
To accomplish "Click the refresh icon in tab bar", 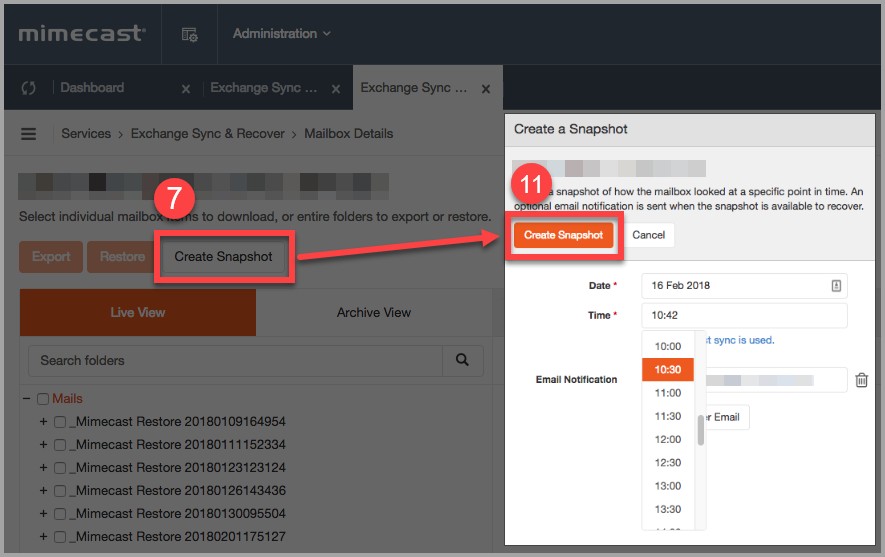I will [28, 88].
